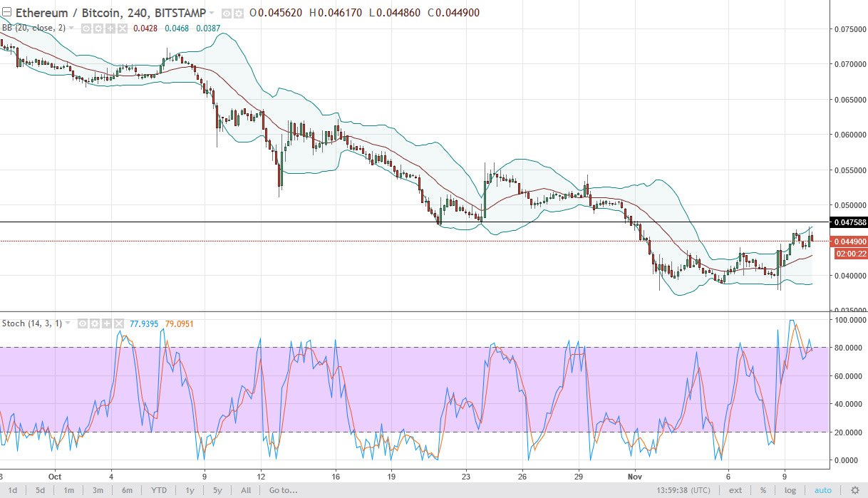Toggle the % percent scale
This screenshot has width=868, height=498.
click(x=763, y=490)
